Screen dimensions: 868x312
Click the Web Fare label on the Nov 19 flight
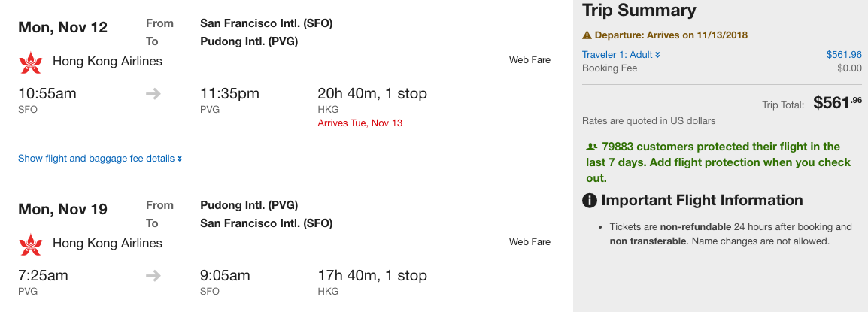[530, 242]
